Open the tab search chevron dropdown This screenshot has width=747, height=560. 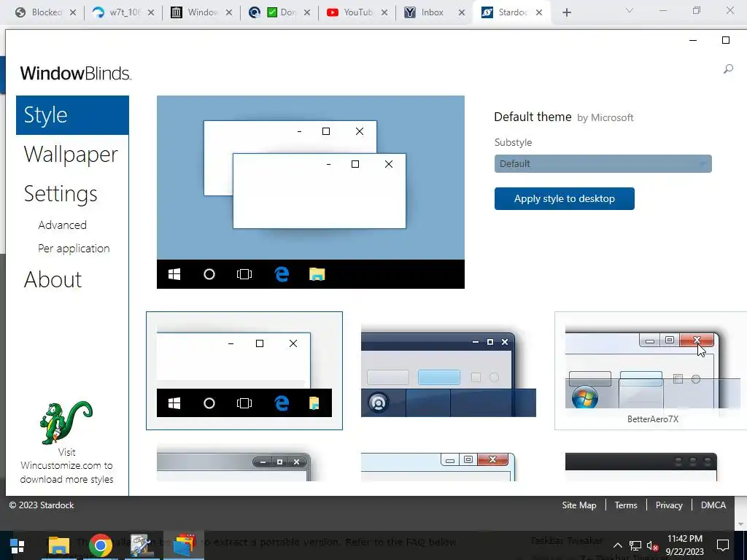click(x=630, y=10)
